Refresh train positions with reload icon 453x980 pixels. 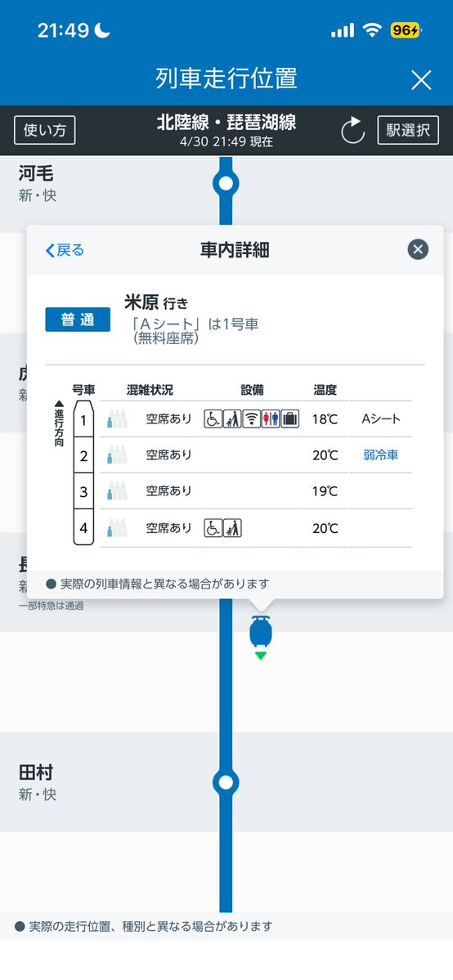tap(353, 131)
